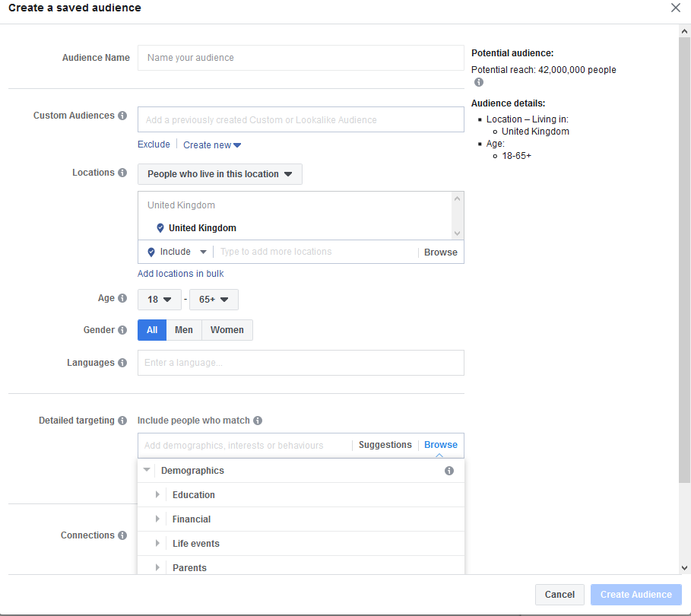Open the Create new menu
The width and height of the screenshot is (691, 616).
point(211,144)
